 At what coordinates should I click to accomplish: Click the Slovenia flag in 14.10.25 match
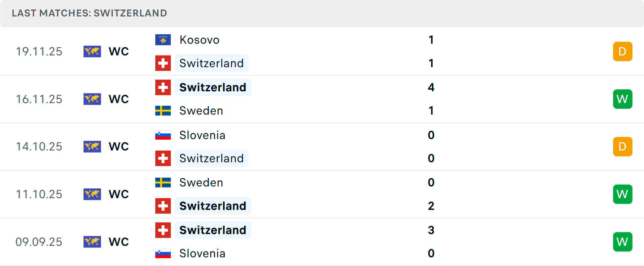(163, 135)
